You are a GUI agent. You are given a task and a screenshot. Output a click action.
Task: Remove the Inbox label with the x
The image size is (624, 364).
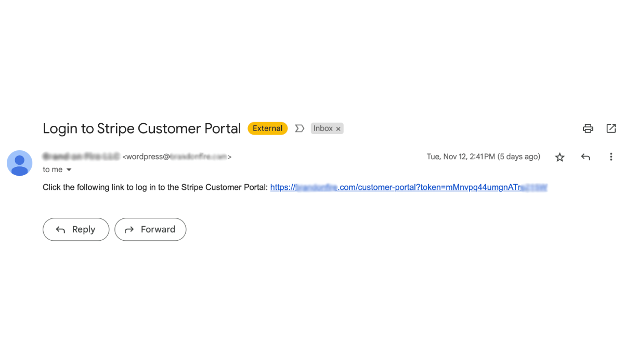pos(339,128)
